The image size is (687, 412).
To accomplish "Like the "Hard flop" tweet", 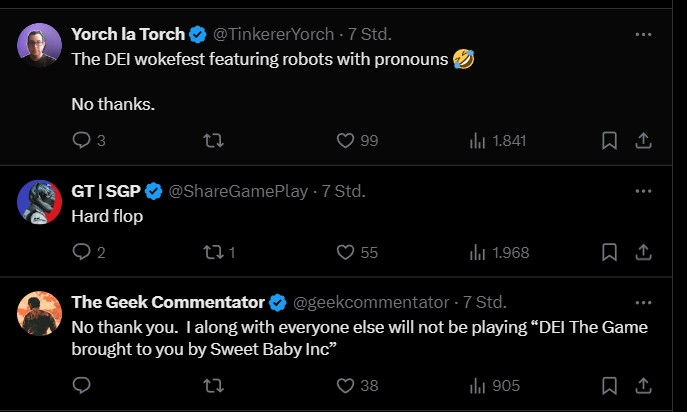I will 346,252.
